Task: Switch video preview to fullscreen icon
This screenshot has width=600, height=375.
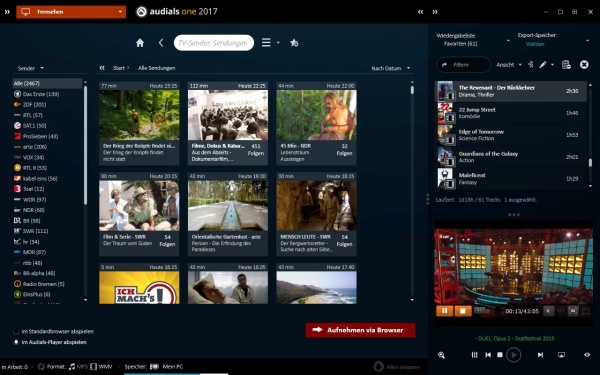Action: coord(573,311)
